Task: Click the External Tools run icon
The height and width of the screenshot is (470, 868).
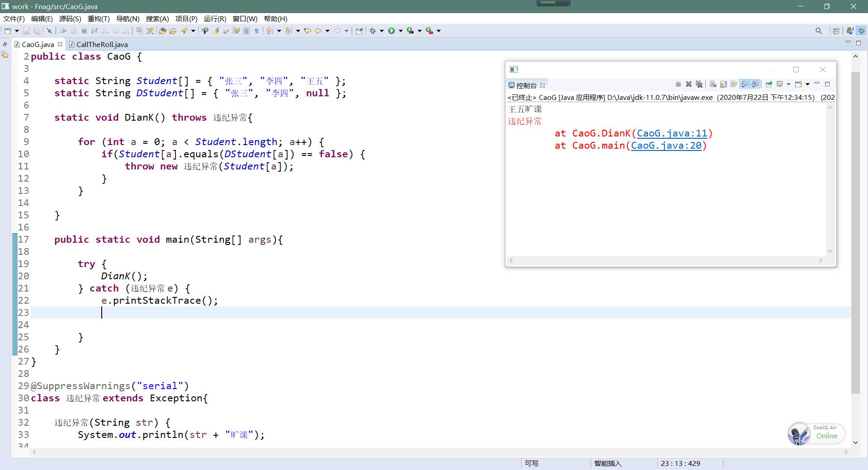Action: coord(429,31)
